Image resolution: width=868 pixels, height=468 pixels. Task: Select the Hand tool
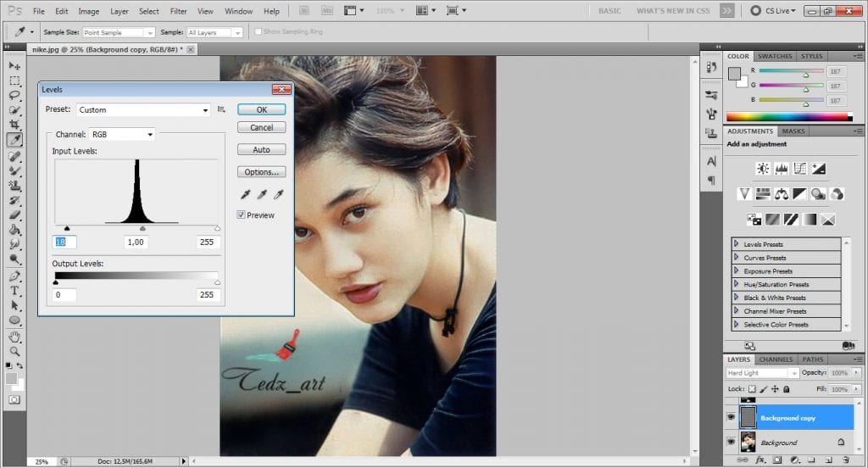click(x=14, y=337)
